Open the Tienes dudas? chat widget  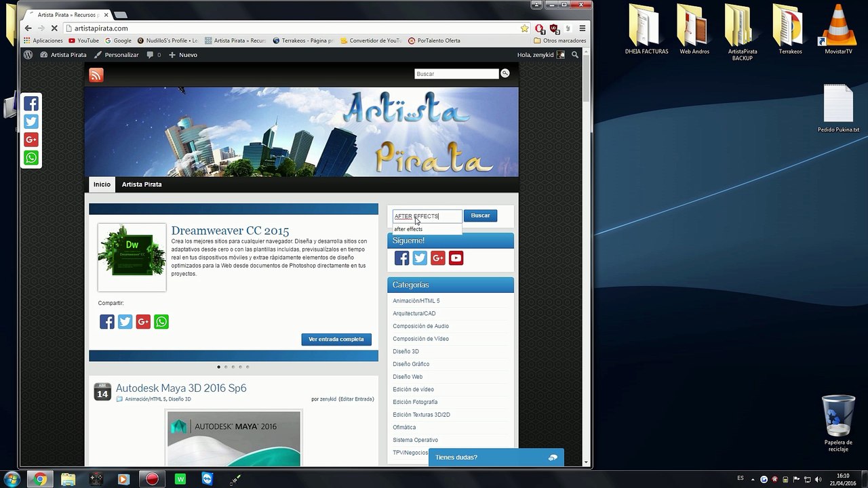pos(496,457)
